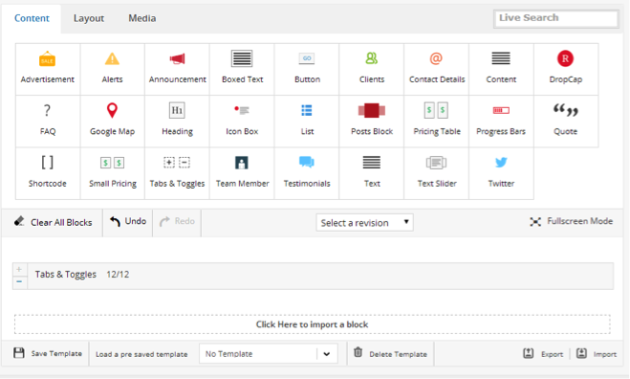Save Template
Image resolution: width=630 pixels, height=379 pixels.
click(x=47, y=353)
